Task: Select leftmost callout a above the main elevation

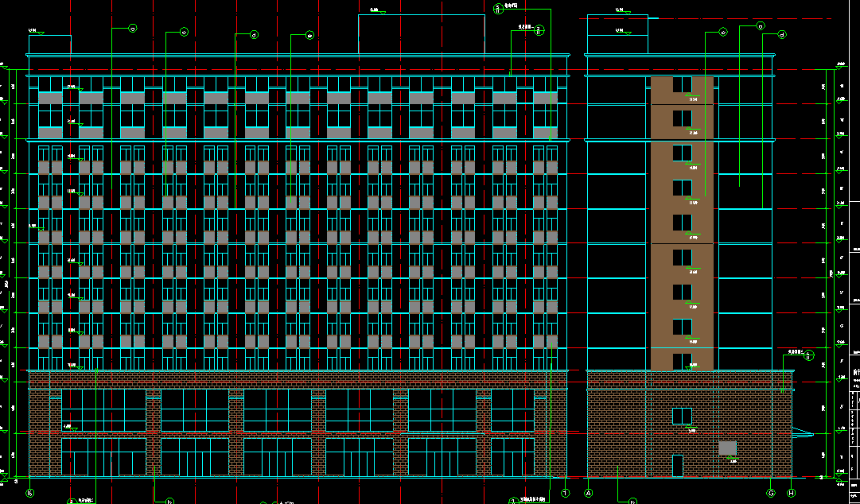Action: pyautogui.click(x=132, y=28)
